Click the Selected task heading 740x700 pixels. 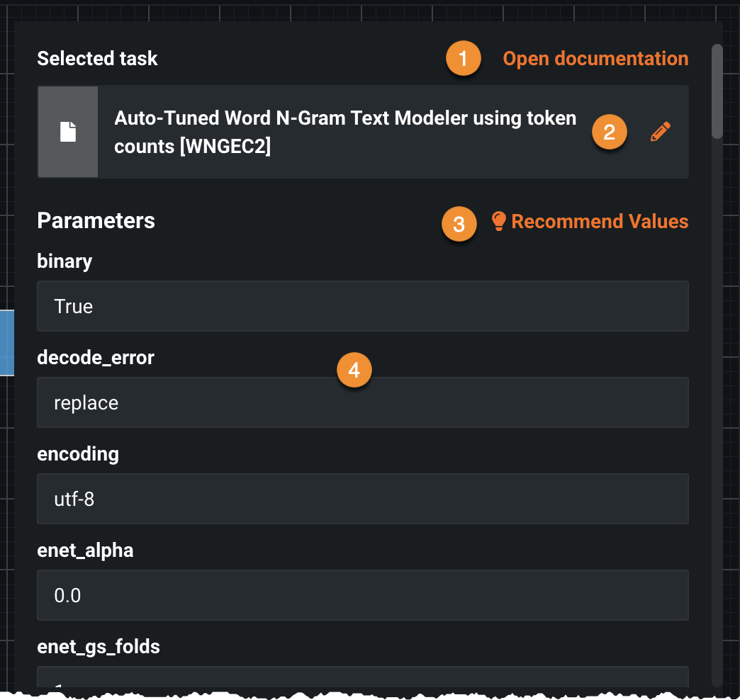click(97, 58)
